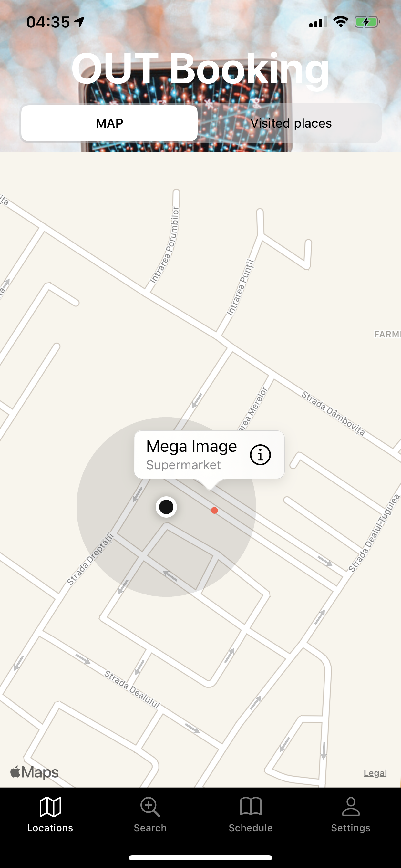Tap the Search magnifier icon

[x=150, y=807]
